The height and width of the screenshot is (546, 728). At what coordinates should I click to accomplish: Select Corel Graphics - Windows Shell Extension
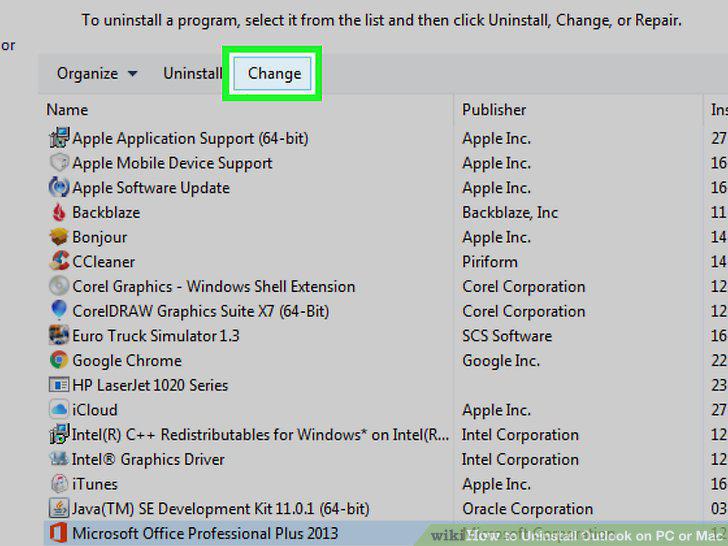click(214, 286)
